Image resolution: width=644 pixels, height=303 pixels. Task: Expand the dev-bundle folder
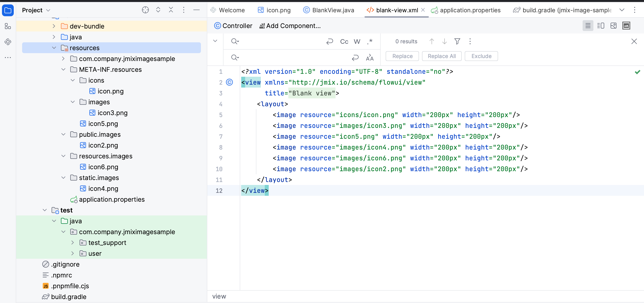[x=54, y=26]
